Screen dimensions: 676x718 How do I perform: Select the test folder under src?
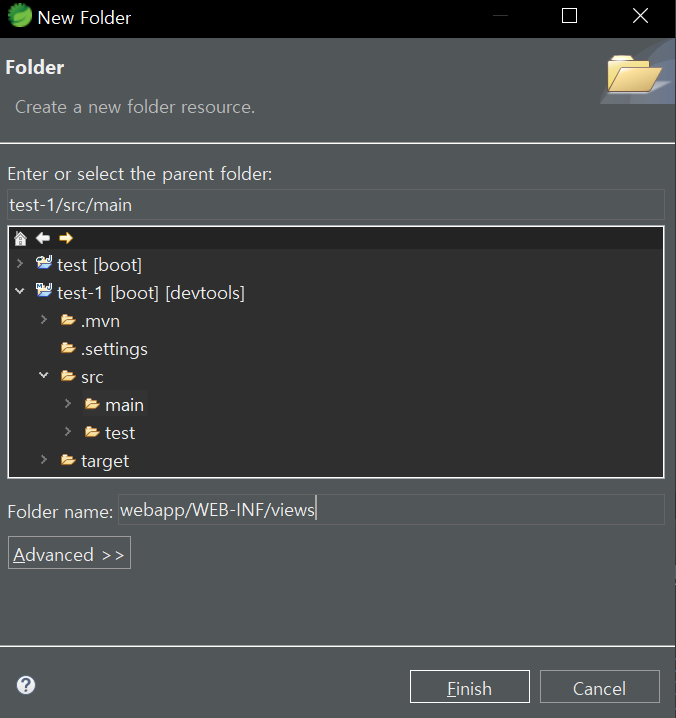tap(119, 433)
